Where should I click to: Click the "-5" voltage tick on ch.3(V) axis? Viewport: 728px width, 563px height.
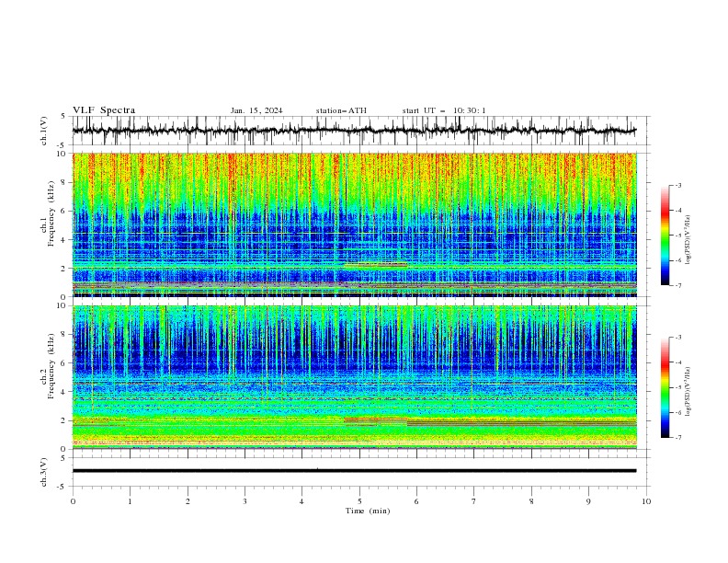click(63, 487)
